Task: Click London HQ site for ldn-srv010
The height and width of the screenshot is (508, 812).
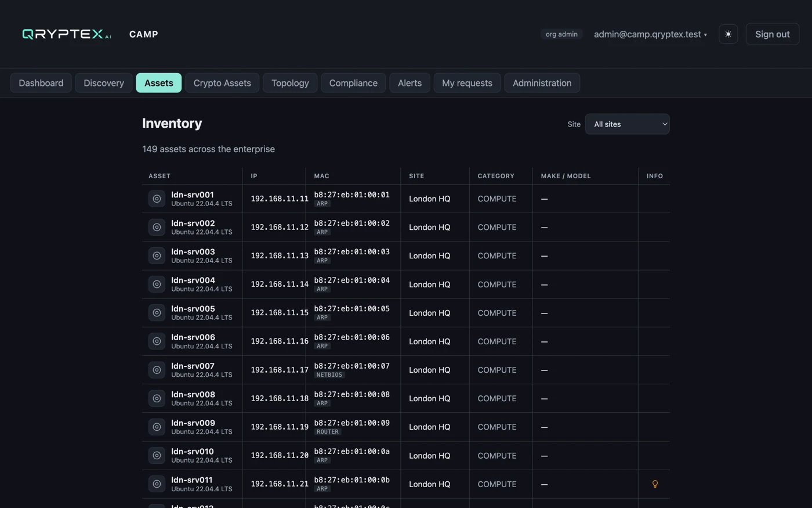Action: click(x=430, y=455)
